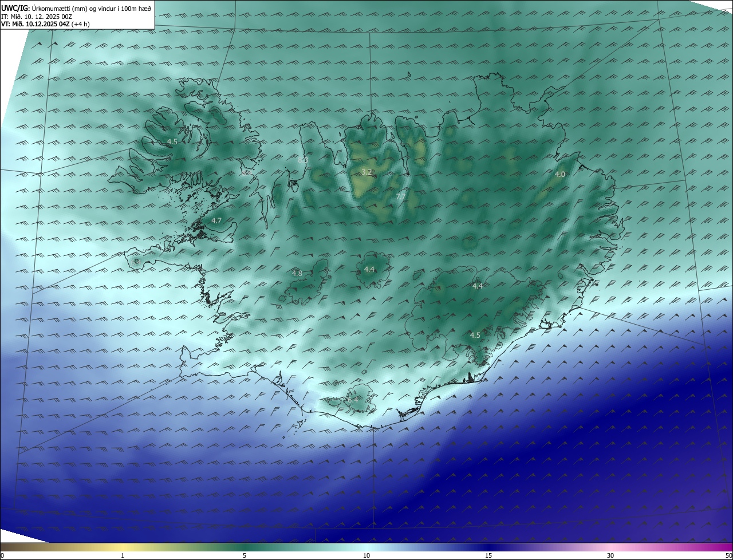Click the 4.5 value on southern Vatnajökull
The height and width of the screenshot is (560, 733).
pyautogui.click(x=475, y=335)
